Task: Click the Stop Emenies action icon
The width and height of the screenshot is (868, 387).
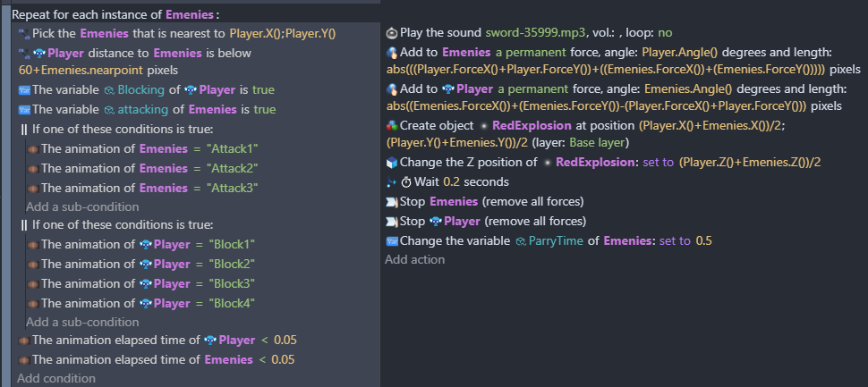Action: (x=391, y=202)
